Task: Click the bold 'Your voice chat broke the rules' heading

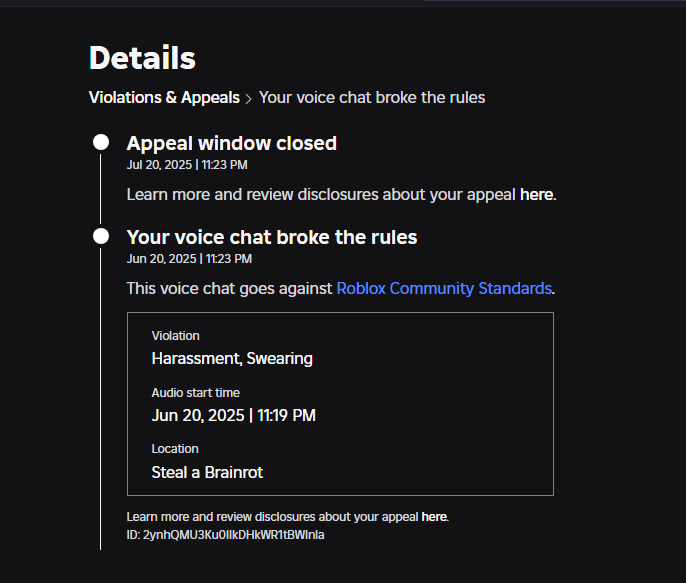Action: coord(271,237)
